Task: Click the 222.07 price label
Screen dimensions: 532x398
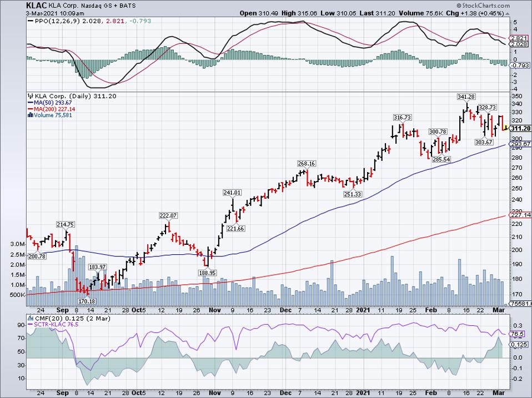Action: click(168, 215)
